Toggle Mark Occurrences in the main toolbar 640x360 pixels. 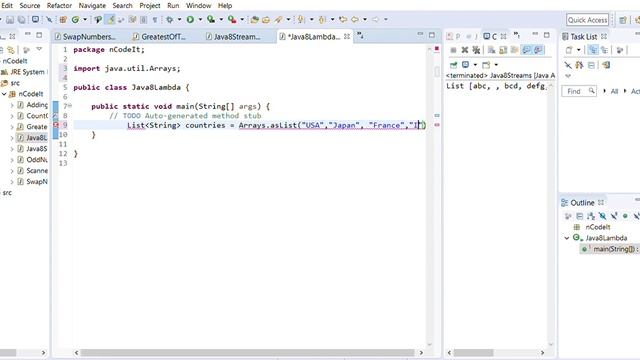(x=110, y=19)
